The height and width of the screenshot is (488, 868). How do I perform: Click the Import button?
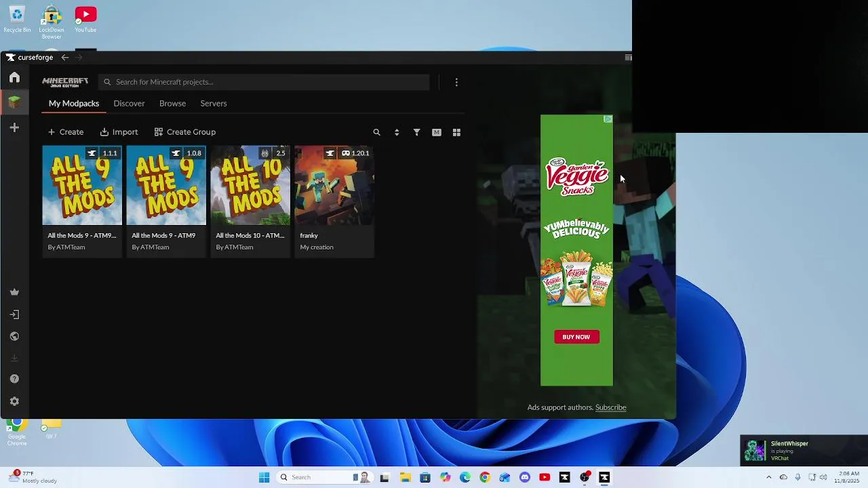tap(119, 132)
